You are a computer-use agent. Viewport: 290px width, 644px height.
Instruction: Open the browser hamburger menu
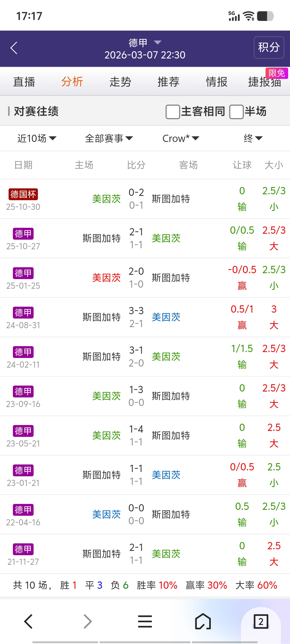145,621
